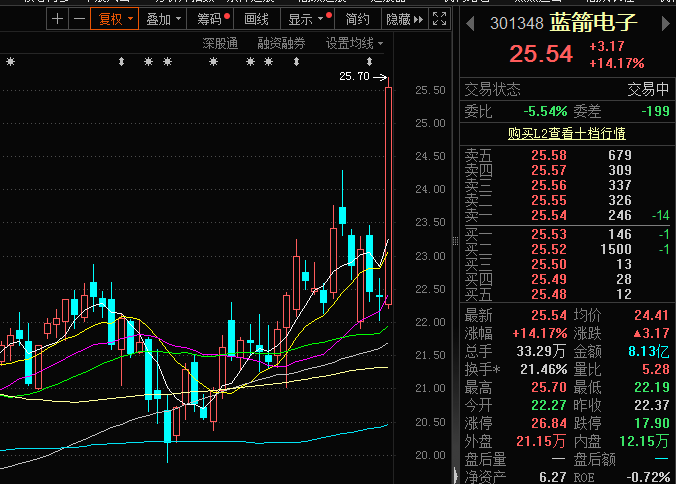Click the 蓝箭电子 stock name header
The height and width of the screenshot is (484, 676).
tap(602, 22)
